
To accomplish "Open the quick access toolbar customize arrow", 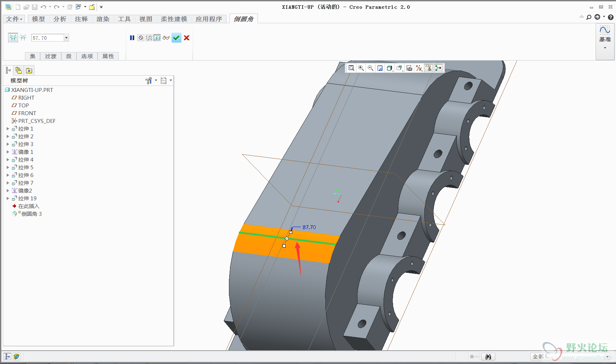I will point(101,7).
